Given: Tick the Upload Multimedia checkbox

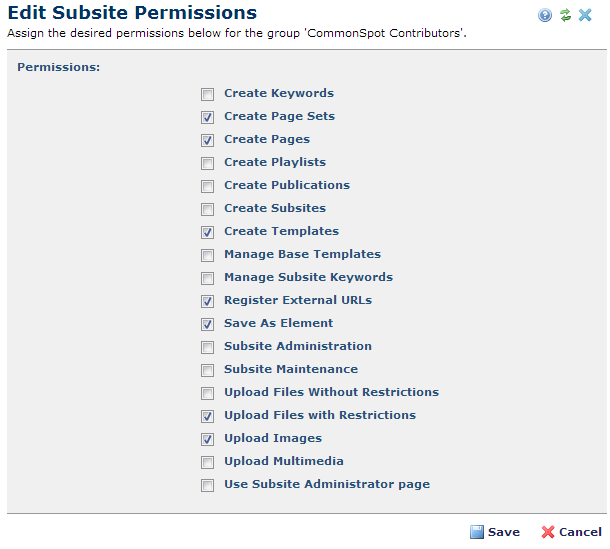Looking at the screenshot, I should (208, 462).
